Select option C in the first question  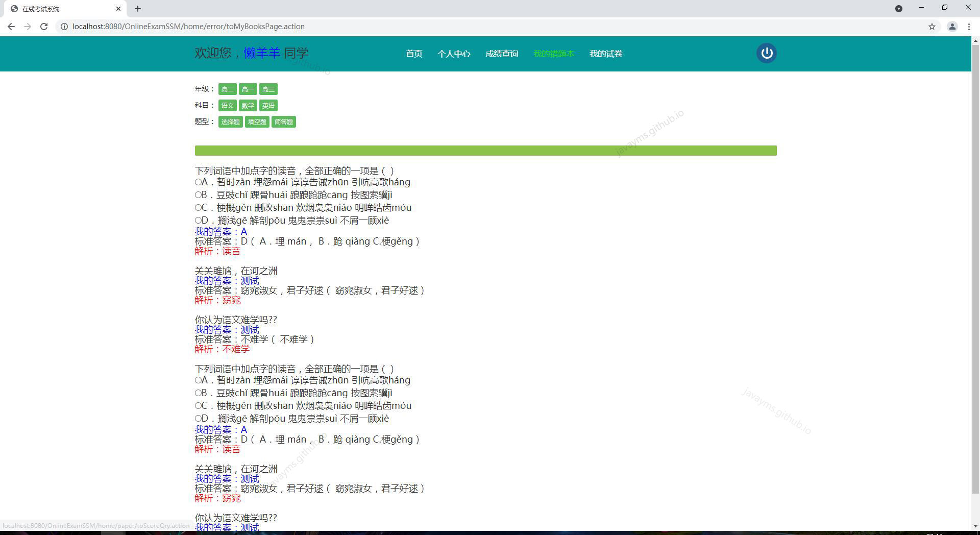(x=198, y=208)
